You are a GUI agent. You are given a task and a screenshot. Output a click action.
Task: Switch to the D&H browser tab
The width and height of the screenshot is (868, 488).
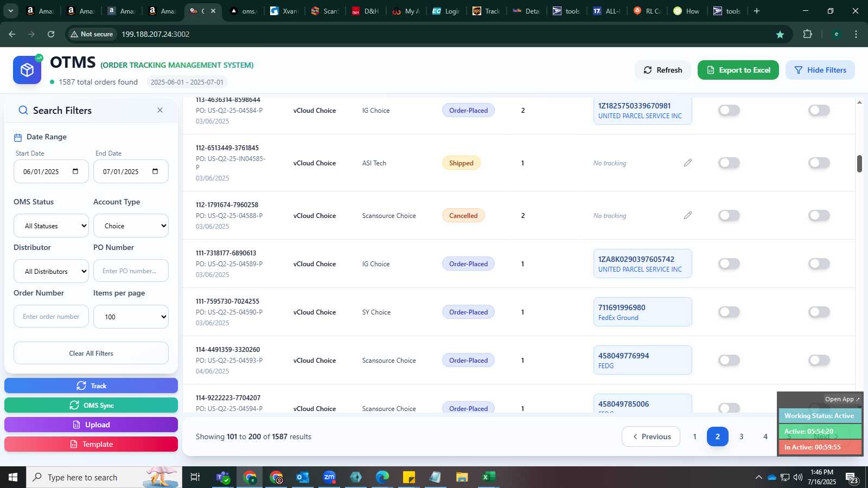[366, 11]
